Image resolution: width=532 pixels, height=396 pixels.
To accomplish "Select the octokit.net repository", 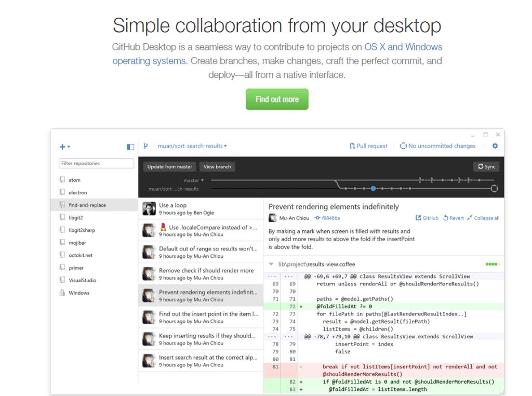I will tap(95, 255).
